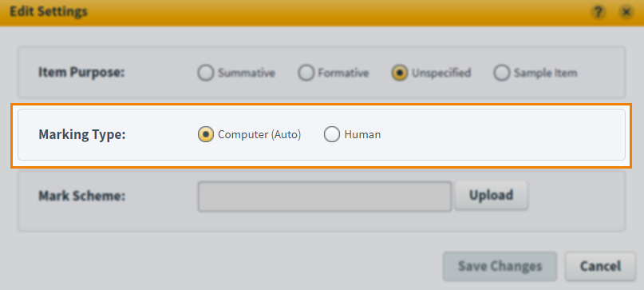Select the Unspecified radio button
Viewport: 644px width, 290px height.
coord(400,73)
